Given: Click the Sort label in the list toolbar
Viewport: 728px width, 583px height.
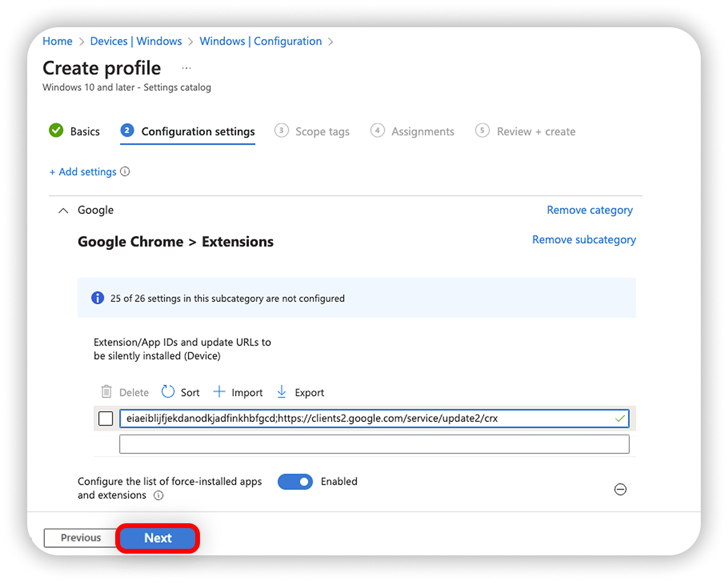Looking at the screenshot, I should click(x=190, y=393).
